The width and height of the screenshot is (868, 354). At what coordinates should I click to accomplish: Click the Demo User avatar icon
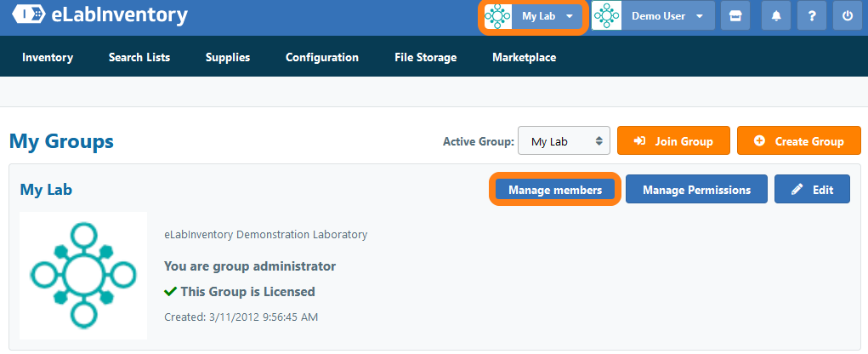606,16
